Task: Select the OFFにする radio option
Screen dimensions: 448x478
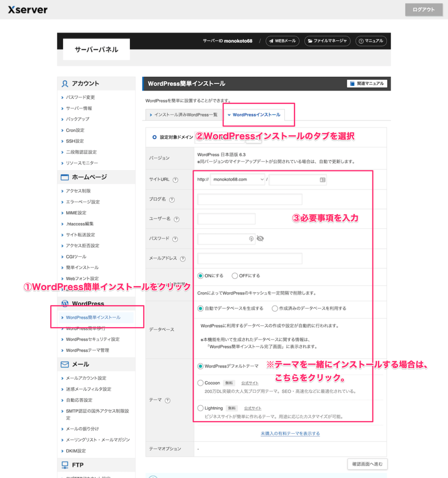Action: 235,276
